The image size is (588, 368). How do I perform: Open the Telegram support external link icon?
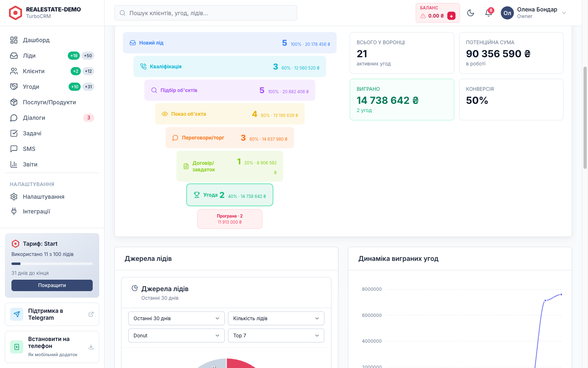pyautogui.click(x=91, y=314)
